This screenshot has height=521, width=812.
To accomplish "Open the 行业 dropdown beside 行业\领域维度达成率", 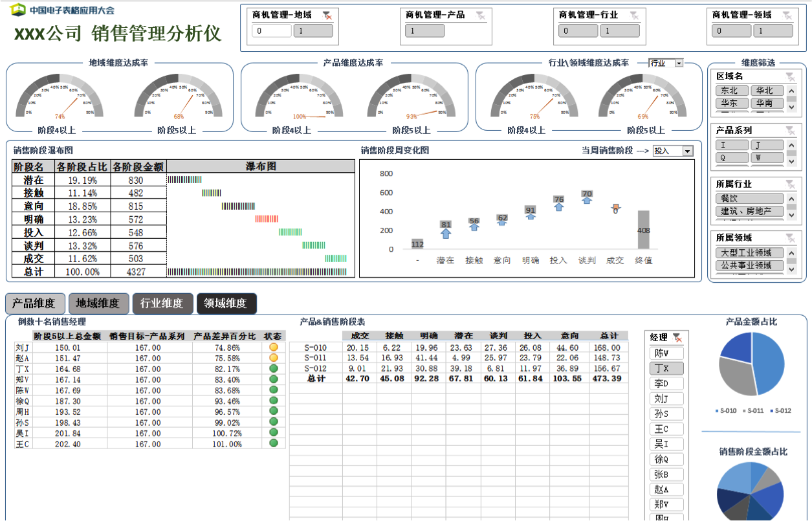I will pos(679,63).
